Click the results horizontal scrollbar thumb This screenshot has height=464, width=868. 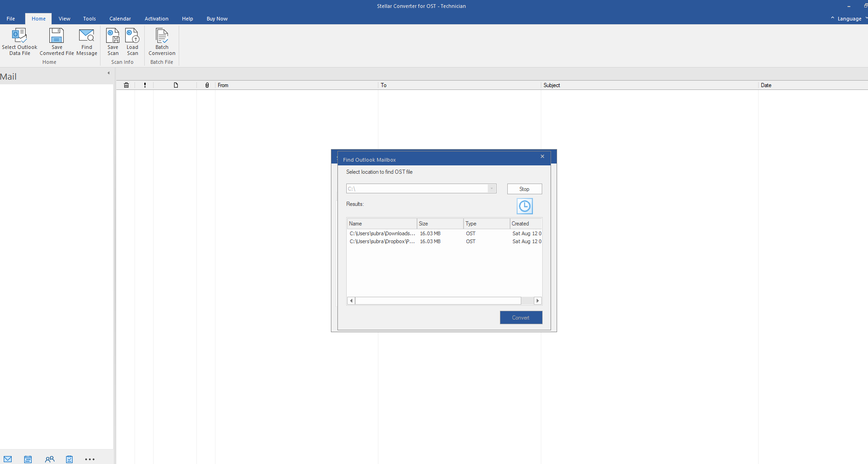pyautogui.click(x=438, y=301)
